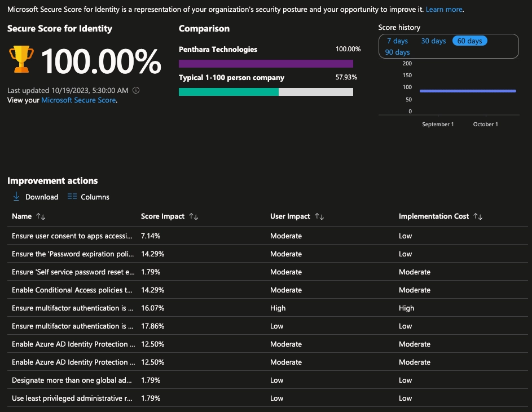Click the Name column header
The image size is (532, 412).
tap(21, 216)
